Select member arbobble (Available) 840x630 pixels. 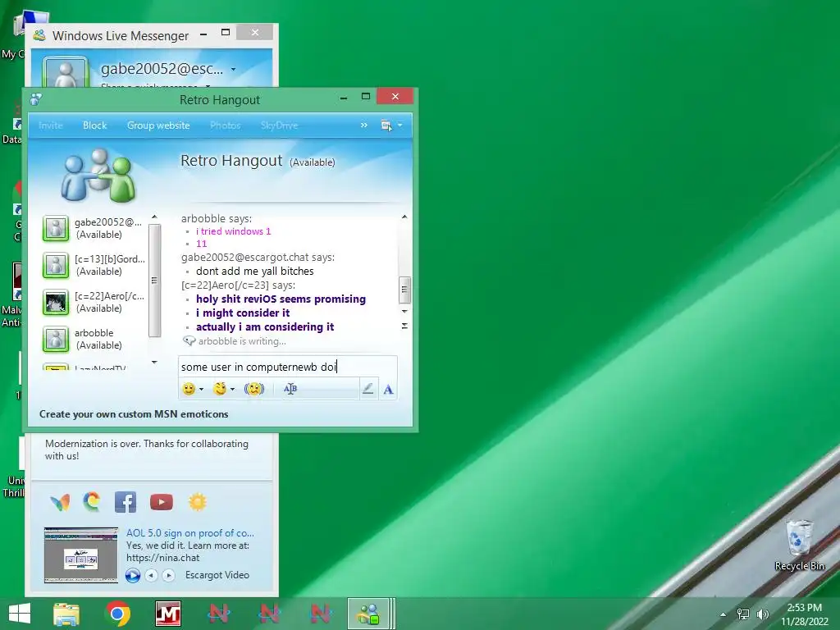click(94, 339)
